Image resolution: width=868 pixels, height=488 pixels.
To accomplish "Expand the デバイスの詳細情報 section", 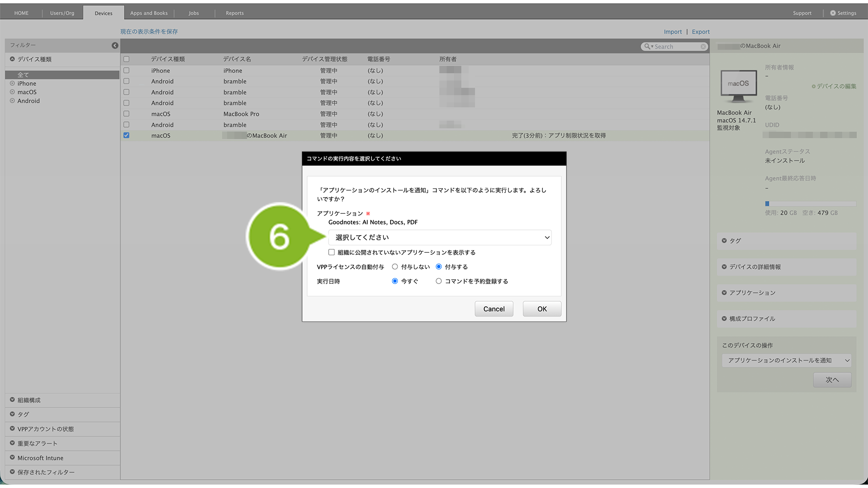I will click(x=786, y=267).
